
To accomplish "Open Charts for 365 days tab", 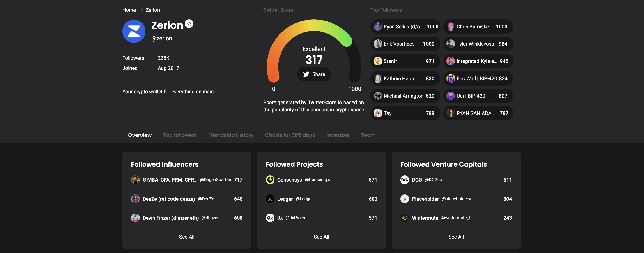I will coord(290,135).
